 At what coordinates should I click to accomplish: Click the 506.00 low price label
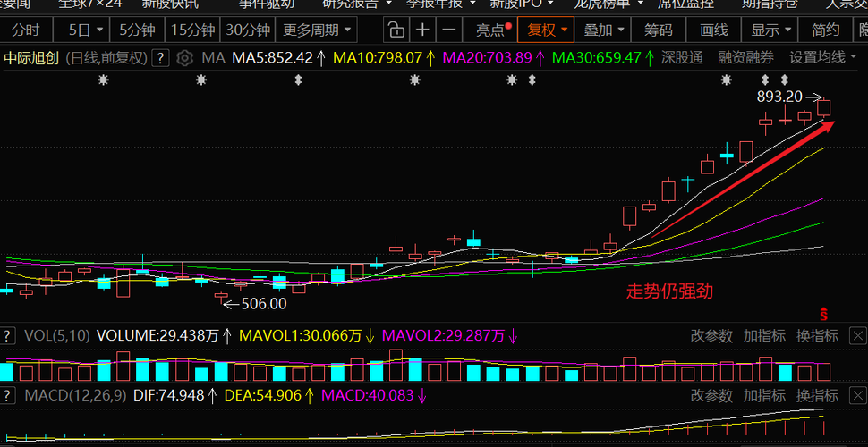[263, 303]
